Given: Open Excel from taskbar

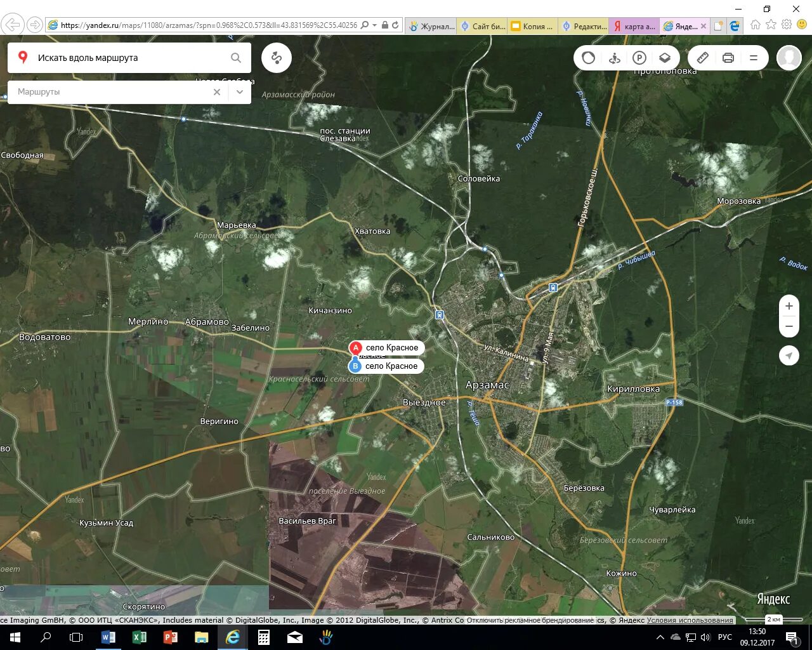Looking at the screenshot, I should [140, 637].
